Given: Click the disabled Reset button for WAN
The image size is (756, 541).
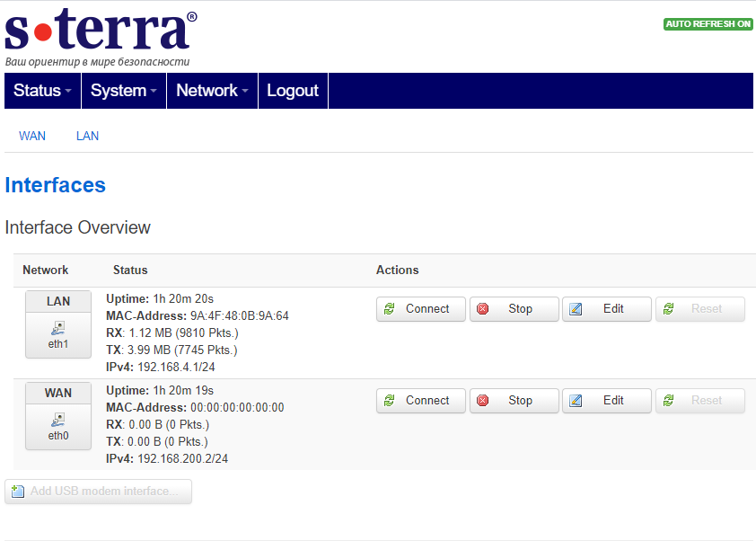Looking at the screenshot, I should point(700,401).
